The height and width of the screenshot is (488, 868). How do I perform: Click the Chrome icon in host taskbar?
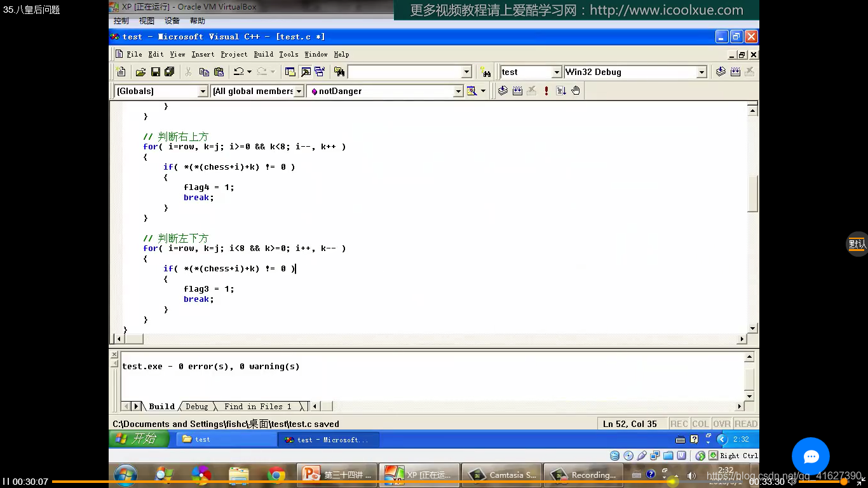click(276, 475)
